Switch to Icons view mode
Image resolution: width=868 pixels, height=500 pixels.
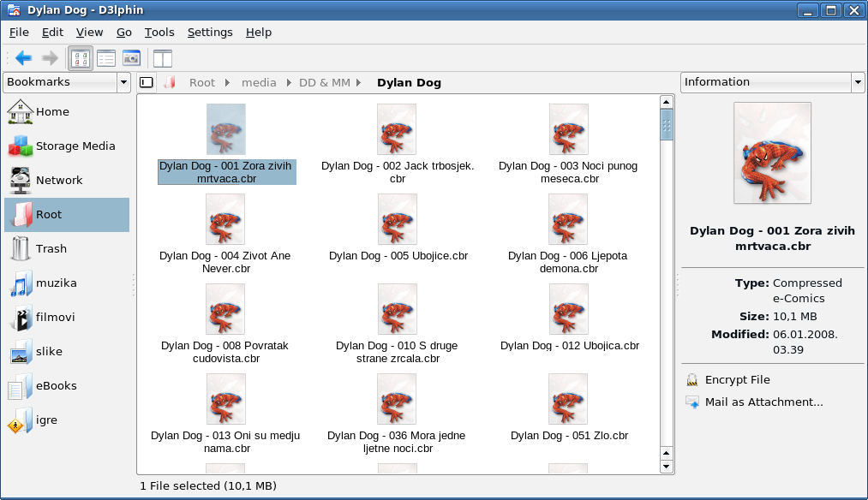pos(81,58)
